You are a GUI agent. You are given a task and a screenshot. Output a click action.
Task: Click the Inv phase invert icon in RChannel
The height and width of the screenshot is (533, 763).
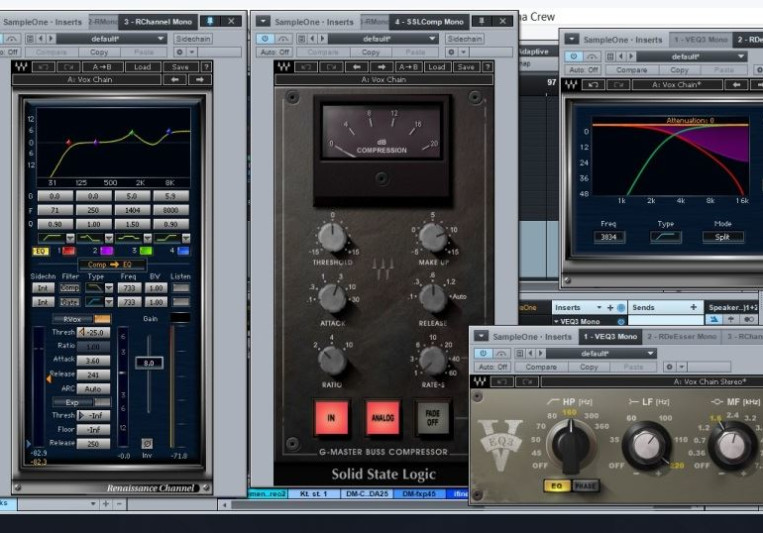[147, 443]
